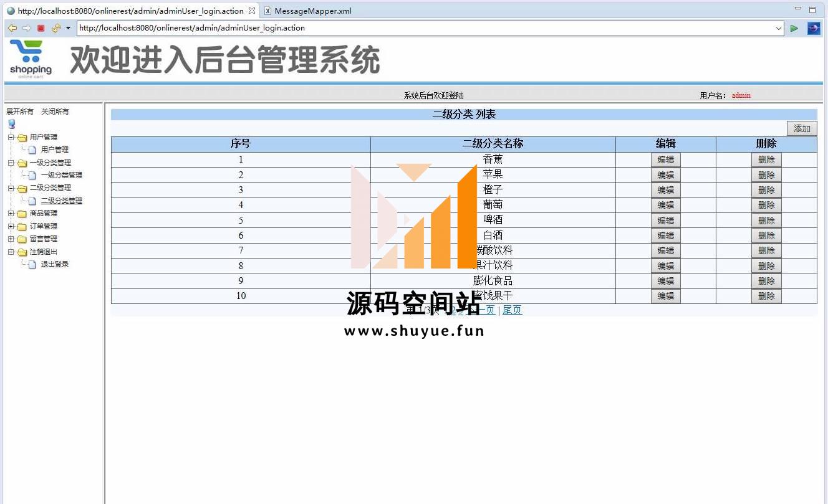Click the browser back arrow icon
Image resolution: width=828 pixels, height=504 pixels.
12,28
